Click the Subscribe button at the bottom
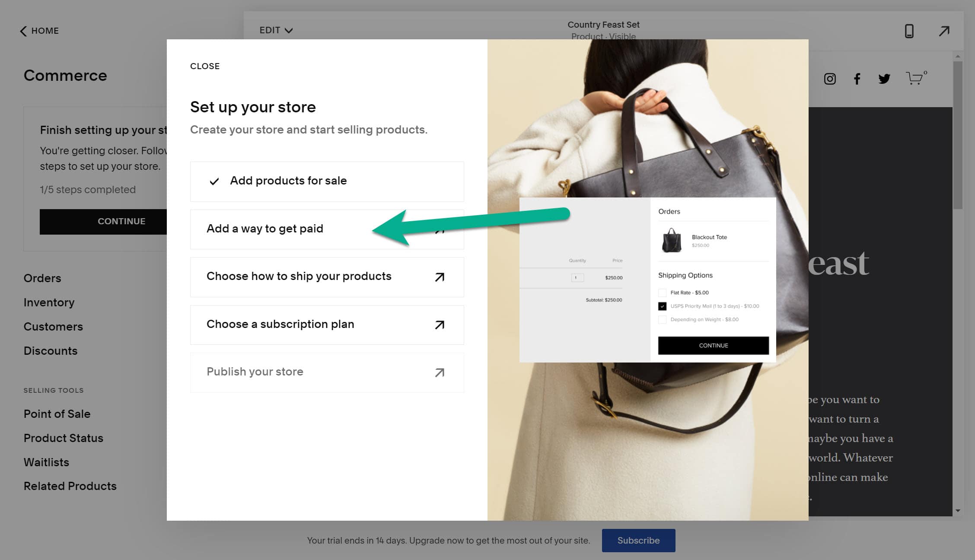 (x=638, y=540)
